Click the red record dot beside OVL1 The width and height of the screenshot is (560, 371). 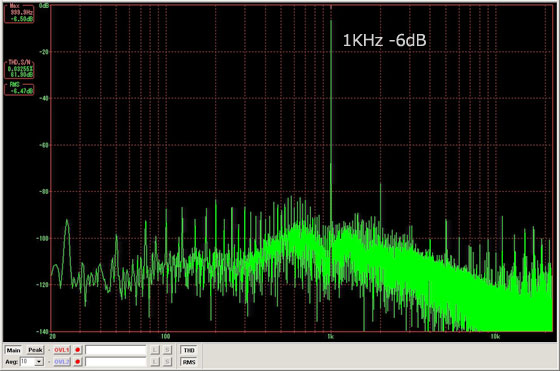coord(78,350)
